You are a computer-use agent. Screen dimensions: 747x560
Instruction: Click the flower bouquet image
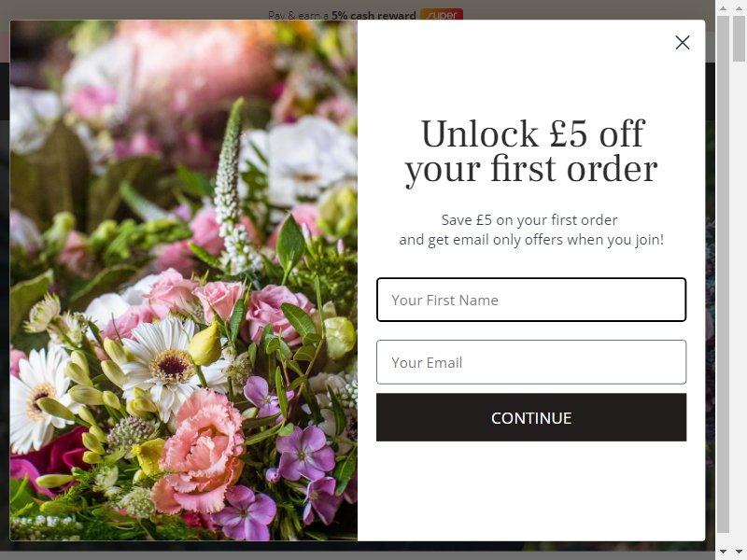click(x=183, y=281)
